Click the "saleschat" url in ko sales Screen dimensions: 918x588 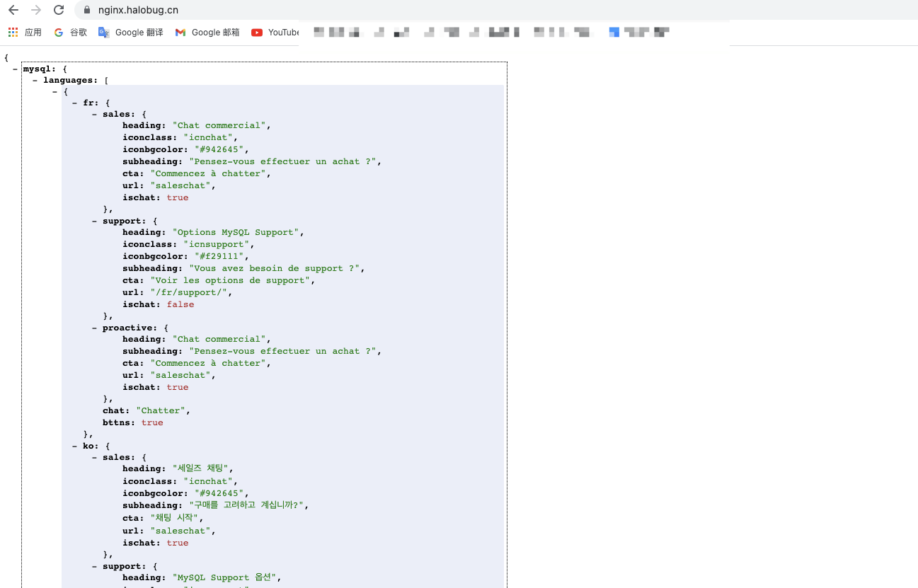point(180,531)
